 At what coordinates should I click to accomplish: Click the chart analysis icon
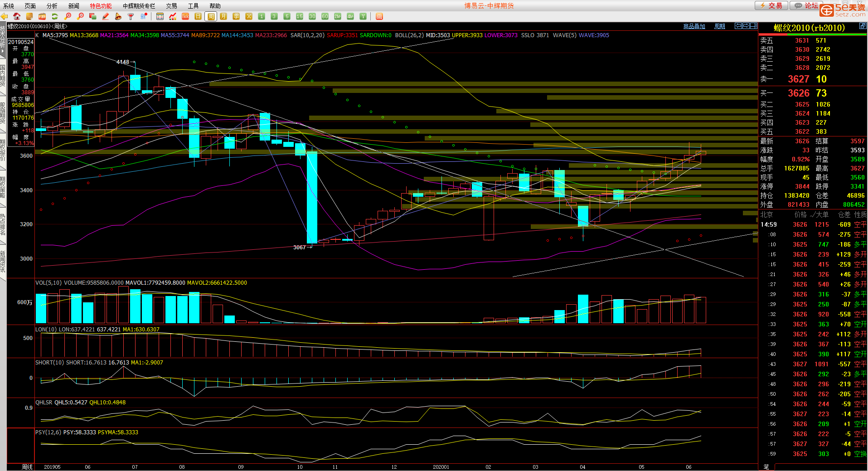point(173,16)
